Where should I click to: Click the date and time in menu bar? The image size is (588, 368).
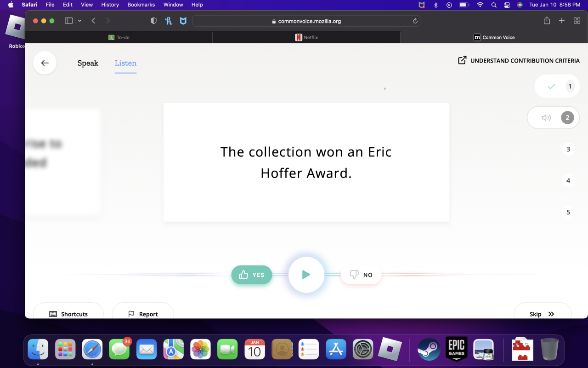pos(554,5)
